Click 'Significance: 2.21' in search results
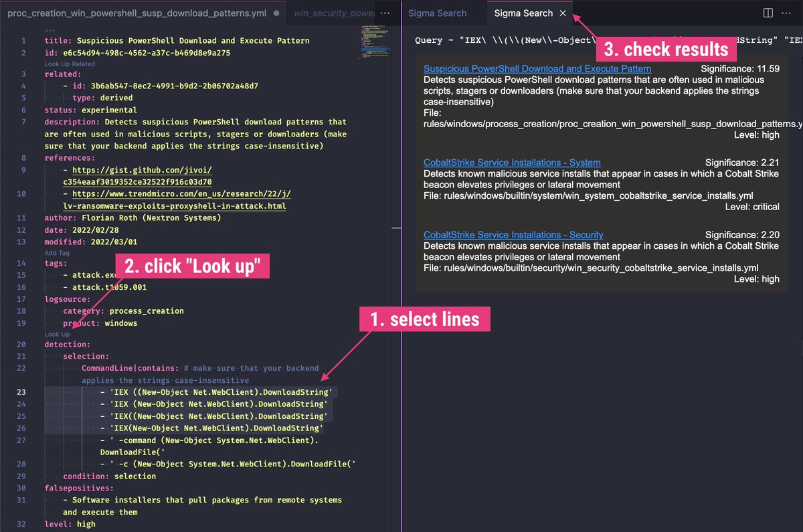Image resolution: width=803 pixels, height=532 pixels. pos(743,163)
